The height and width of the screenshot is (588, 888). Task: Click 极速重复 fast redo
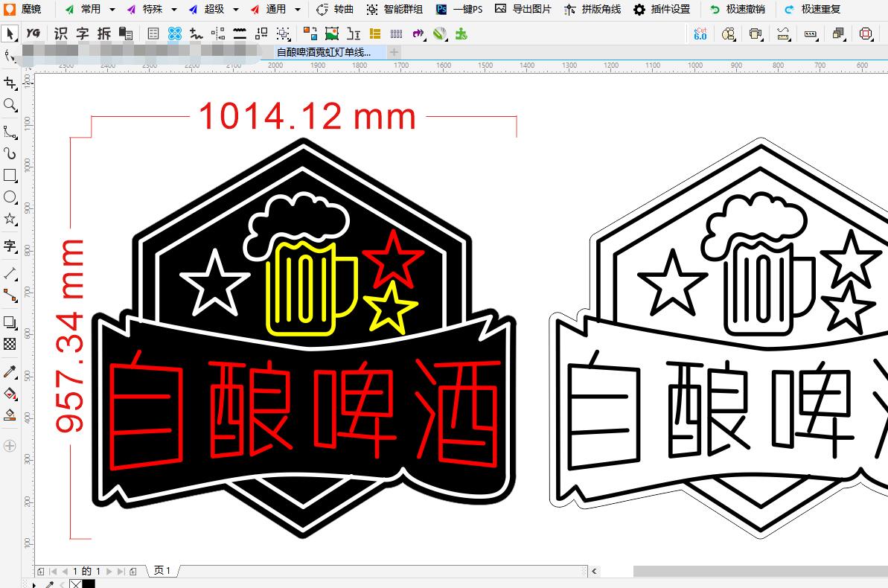pos(813,9)
